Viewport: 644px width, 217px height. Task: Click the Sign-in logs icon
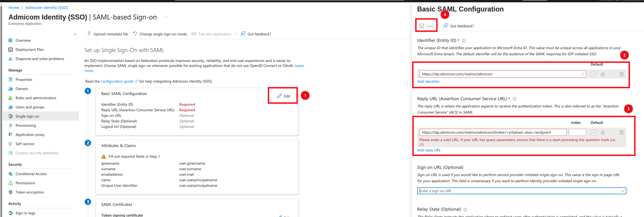(11, 213)
